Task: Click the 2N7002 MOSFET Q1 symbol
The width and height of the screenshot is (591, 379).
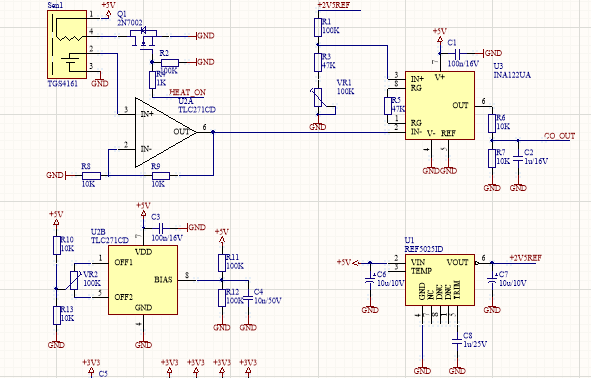Action: tap(143, 37)
